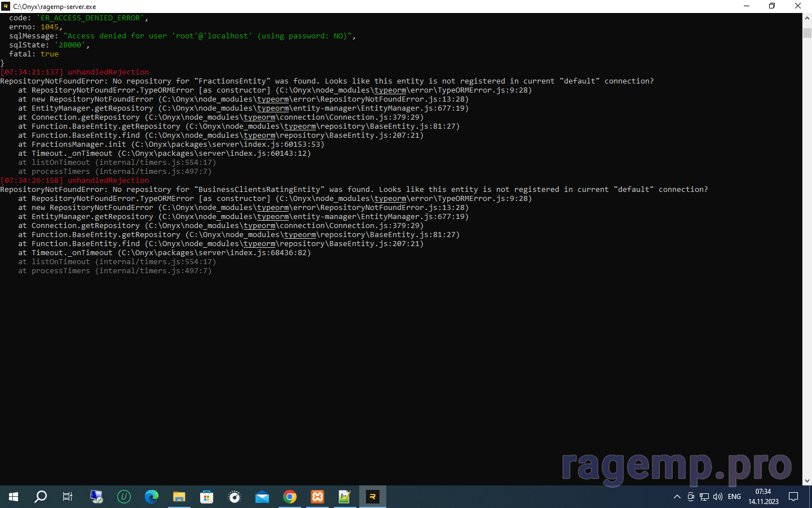Open XAMPP from the taskbar
Screen dimensions: 812x508
point(317,497)
